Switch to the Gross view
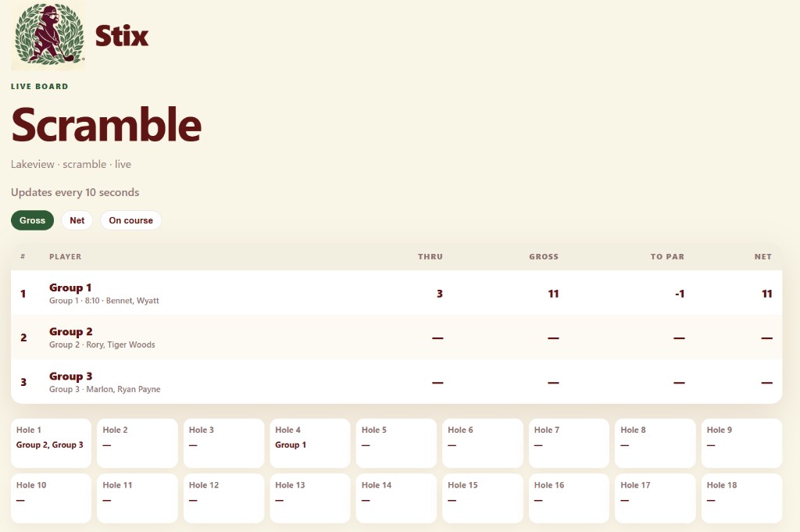 (32, 220)
